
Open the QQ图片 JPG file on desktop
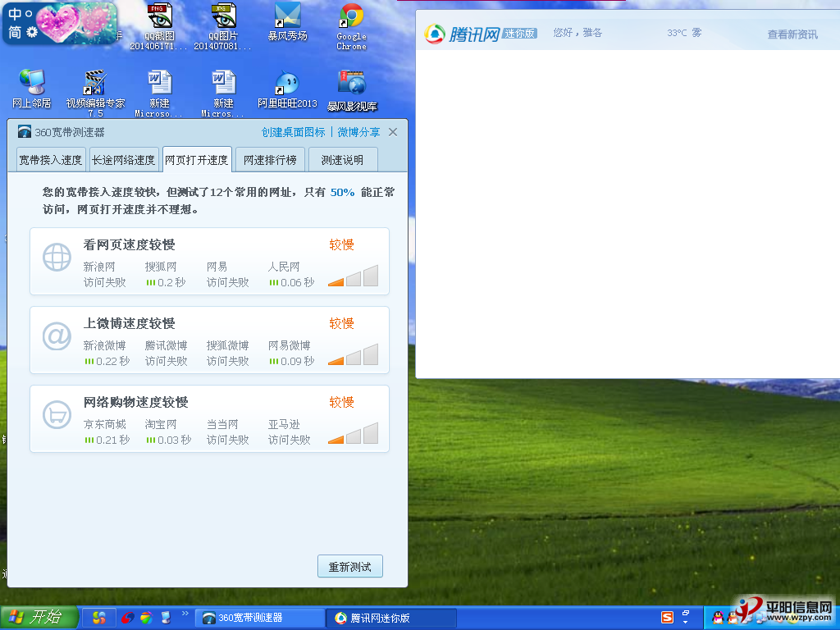[223, 27]
